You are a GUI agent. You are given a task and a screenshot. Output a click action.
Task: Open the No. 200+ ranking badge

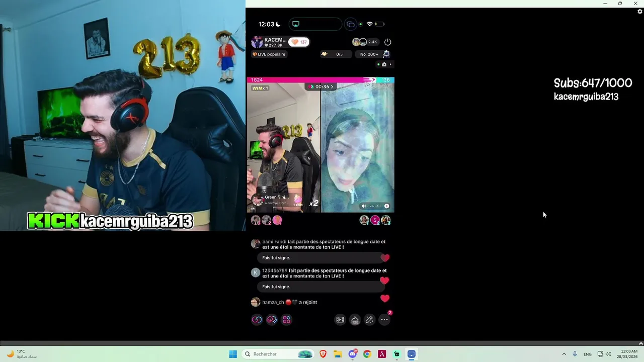[373, 54]
